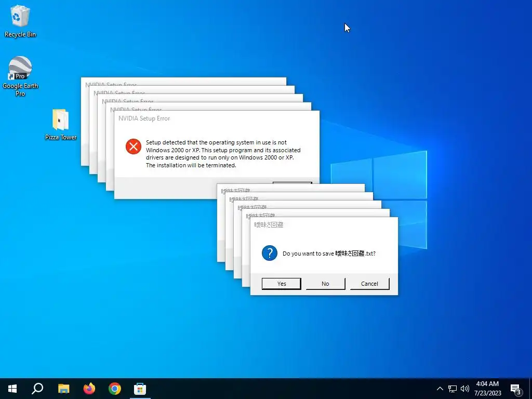The width and height of the screenshot is (532, 399).
Task: Click the front NVIDIA Setup Error title bar
Action: pos(217,118)
